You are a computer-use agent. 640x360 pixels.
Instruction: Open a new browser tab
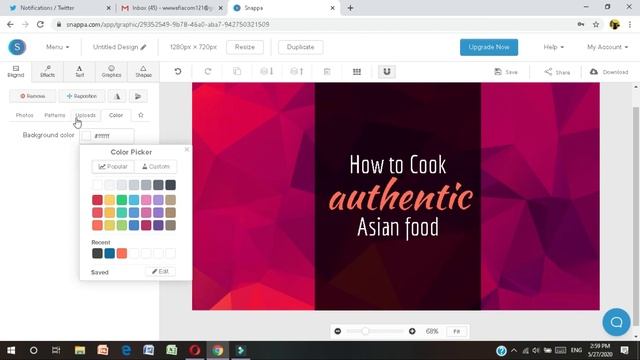click(350, 8)
